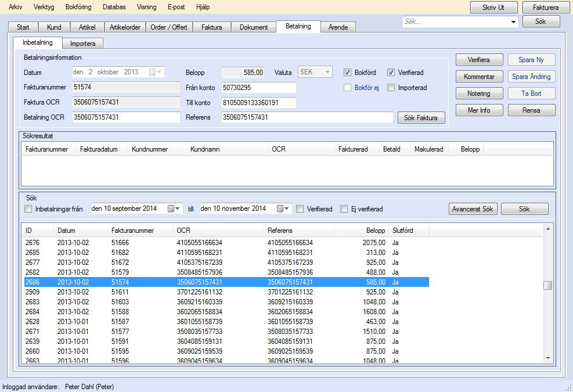Screen dimensions: 573x392
Task: Switch to the Ärende tab
Action: pyautogui.click(x=338, y=27)
